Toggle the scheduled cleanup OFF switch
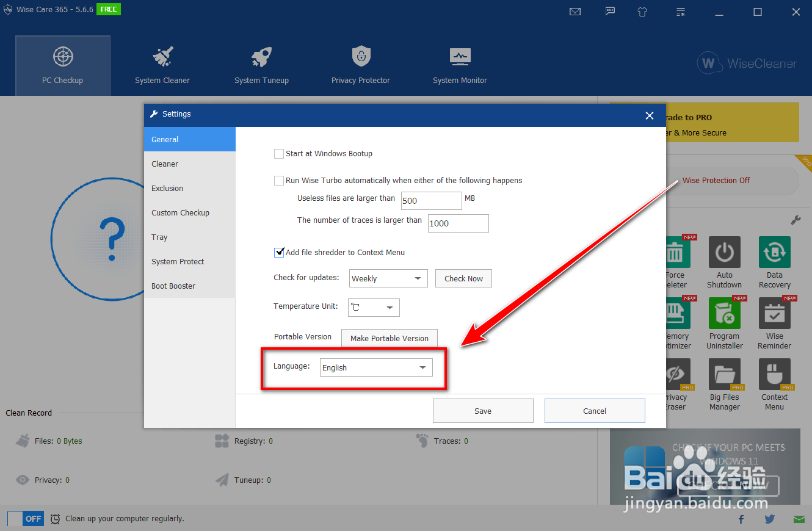Viewport: 812px width, 531px height. coord(25,518)
